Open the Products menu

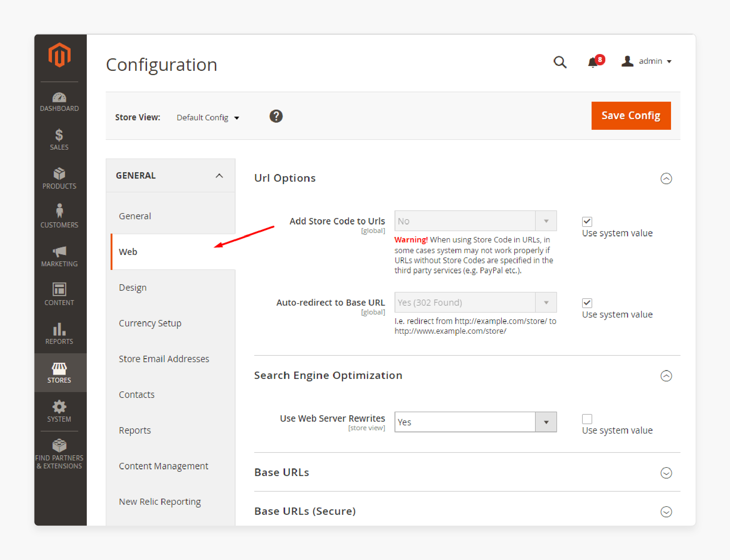click(59, 179)
